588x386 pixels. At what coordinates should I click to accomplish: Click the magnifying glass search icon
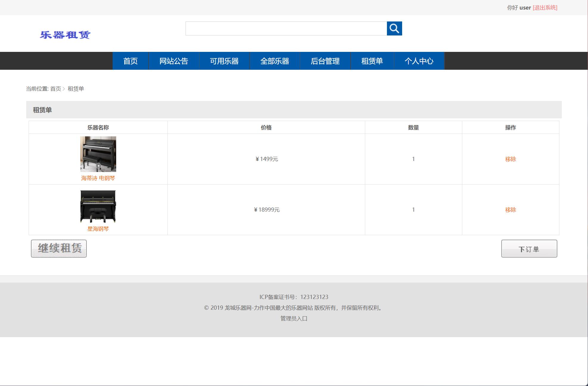click(394, 29)
